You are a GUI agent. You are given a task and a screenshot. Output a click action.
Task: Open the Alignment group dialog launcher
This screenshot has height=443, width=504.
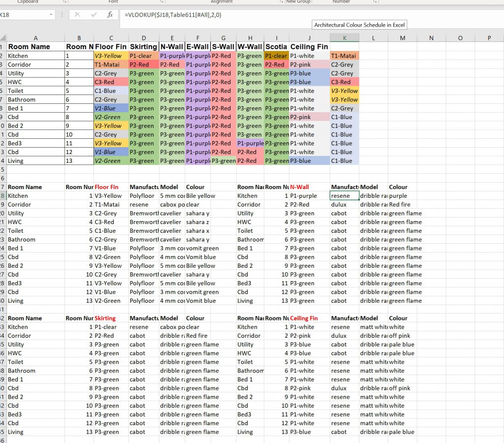(281, 2)
